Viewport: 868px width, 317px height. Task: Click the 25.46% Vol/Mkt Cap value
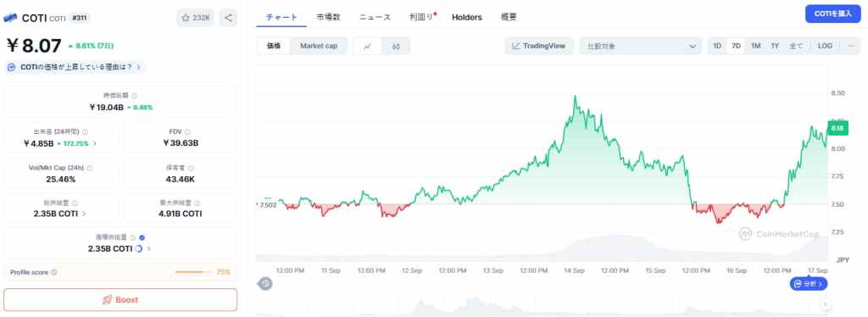click(x=61, y=179)
